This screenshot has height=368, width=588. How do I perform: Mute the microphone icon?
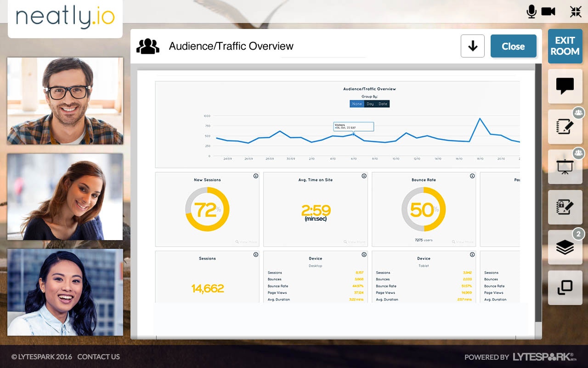[531, 11]
